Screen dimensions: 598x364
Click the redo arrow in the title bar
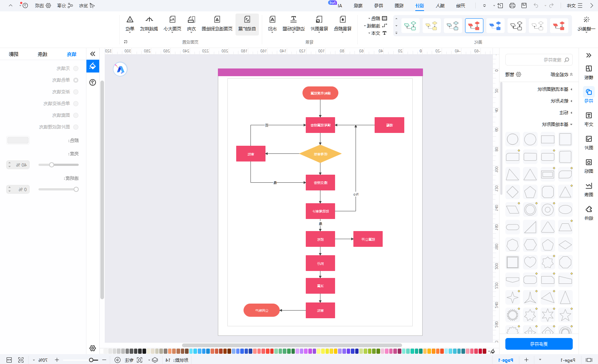pyautogui.click(x=551, y=5)
